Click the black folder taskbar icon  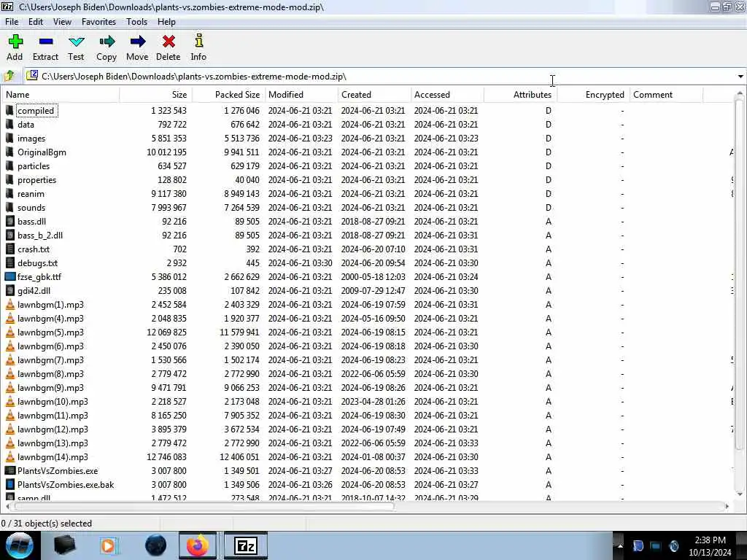64,545
